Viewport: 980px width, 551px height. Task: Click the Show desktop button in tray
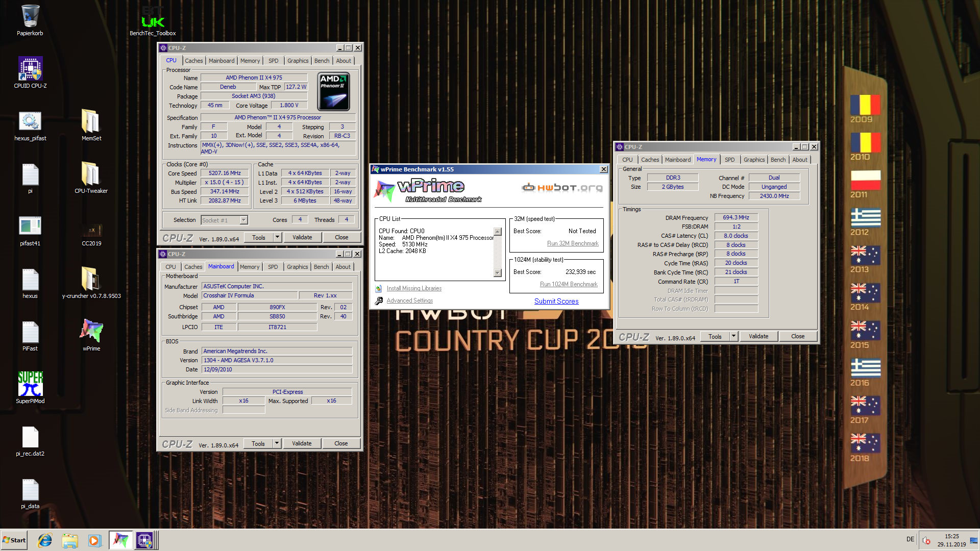(974, 540)
